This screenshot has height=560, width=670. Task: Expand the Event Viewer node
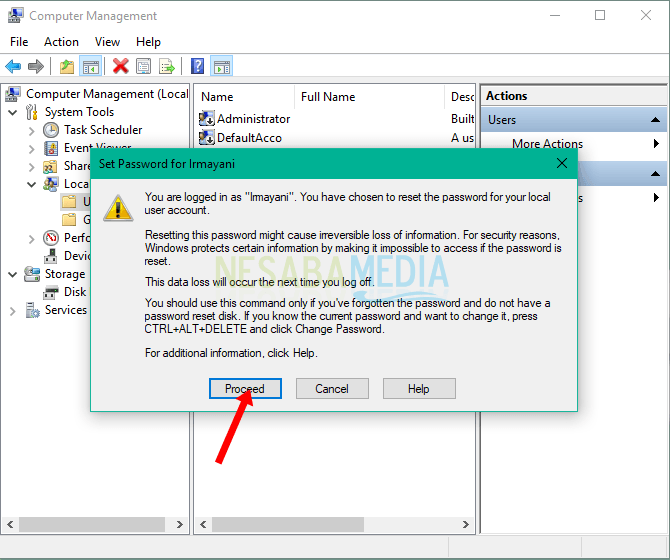pyautogui.click(x=31, y=149)
